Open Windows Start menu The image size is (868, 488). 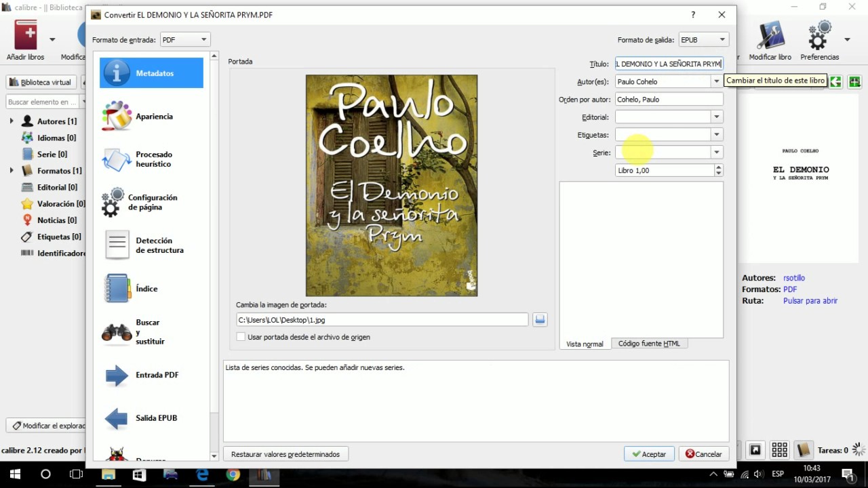pyautogui.click(x=15, y=474)
